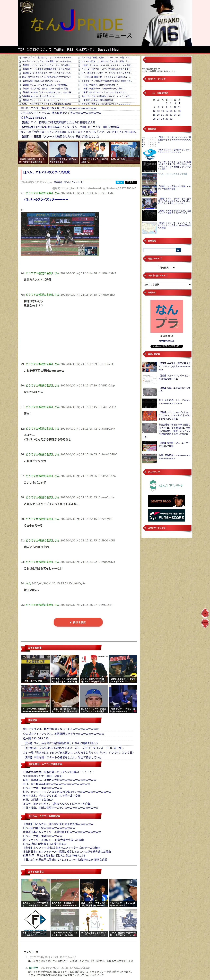
Task: Open the tanuki.5ch.io source URL
Action: tap(99, 188)
